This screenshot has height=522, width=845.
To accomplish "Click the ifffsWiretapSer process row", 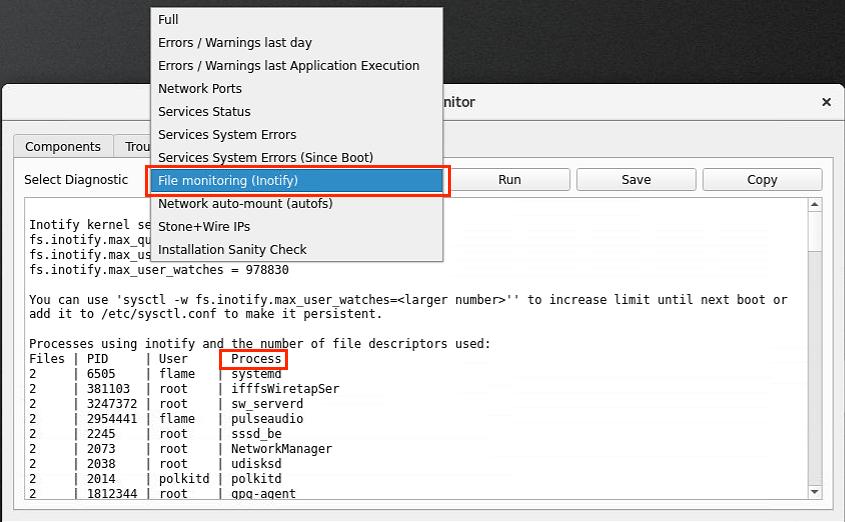I will (185, 389).
